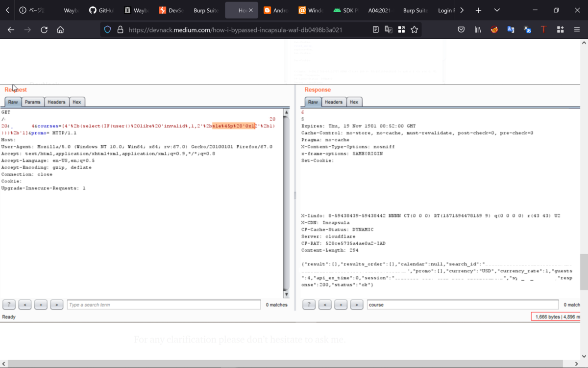Click the blue translate extension icon
This screenshot has width=588, height=368.
click(511, 30)
